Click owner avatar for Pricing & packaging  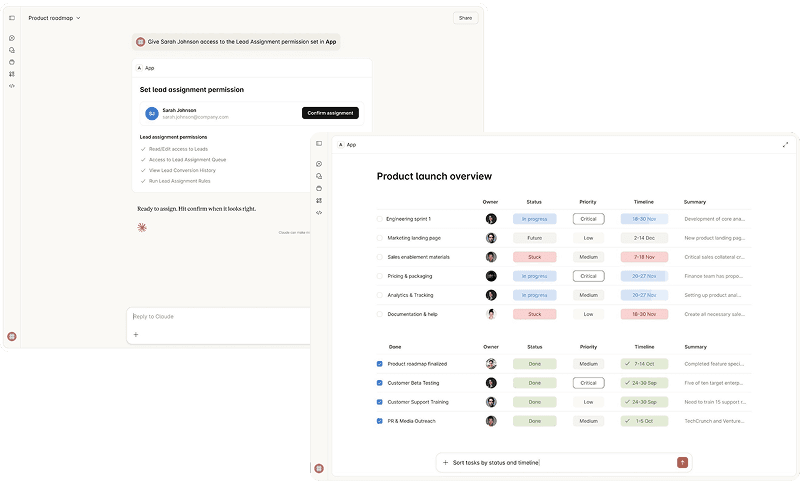(x=491, y=276)
